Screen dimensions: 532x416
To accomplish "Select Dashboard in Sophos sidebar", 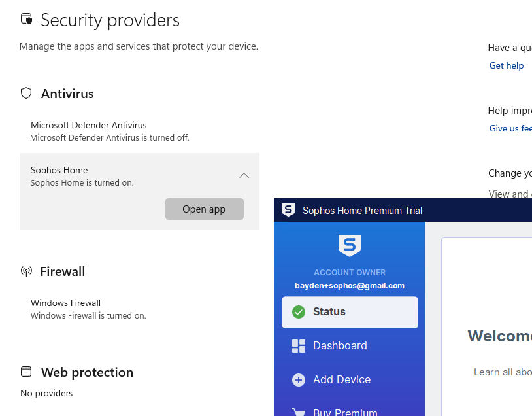I will coord(350,346).
